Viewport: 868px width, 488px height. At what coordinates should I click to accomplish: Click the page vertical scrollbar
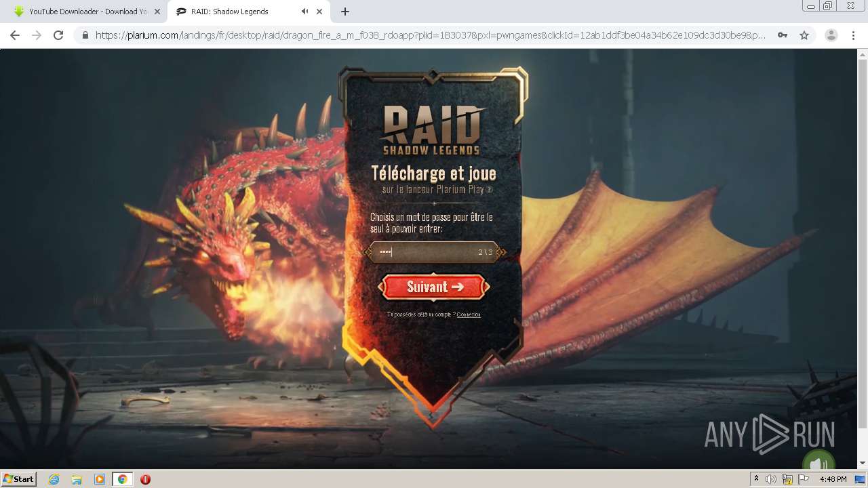tap(863, 244)
